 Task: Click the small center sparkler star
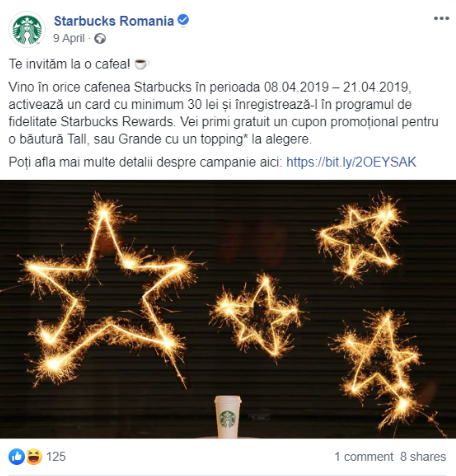coord(257,315)
